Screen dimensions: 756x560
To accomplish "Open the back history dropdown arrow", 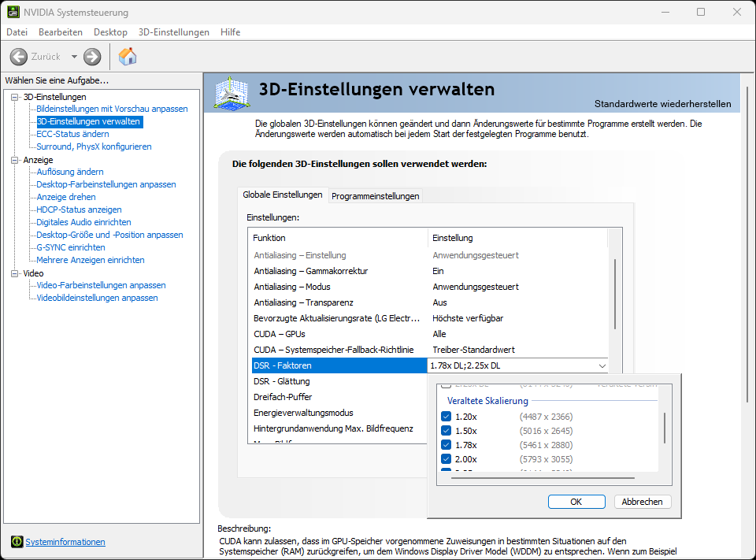I will point(74,57).
